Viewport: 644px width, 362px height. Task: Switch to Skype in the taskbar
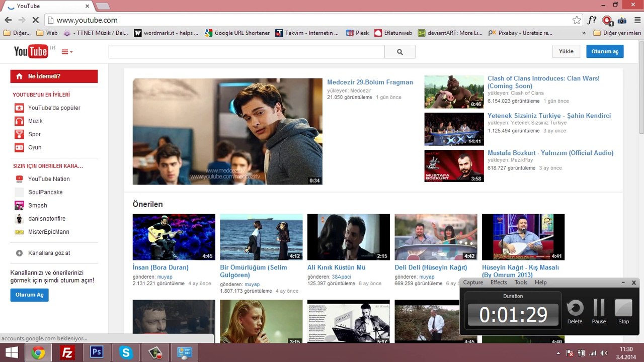(x=125, y=352)
